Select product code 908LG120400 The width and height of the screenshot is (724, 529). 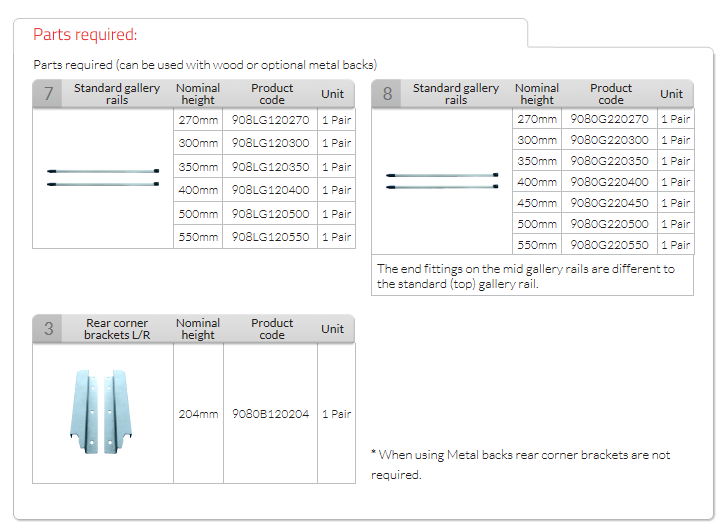point(271,190)
